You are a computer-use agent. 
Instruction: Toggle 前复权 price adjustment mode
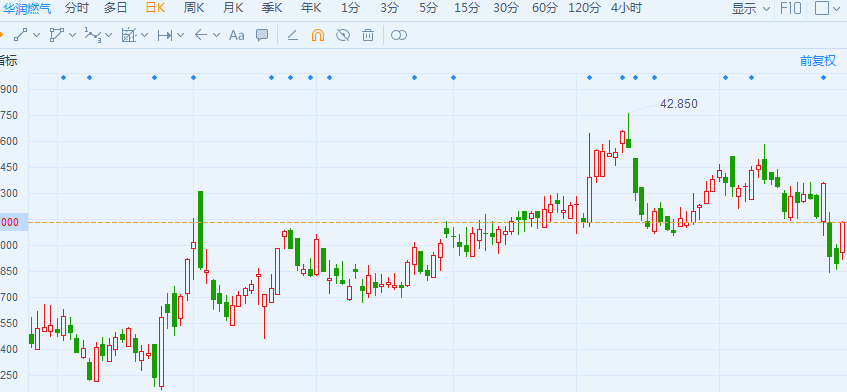[818, 60]
